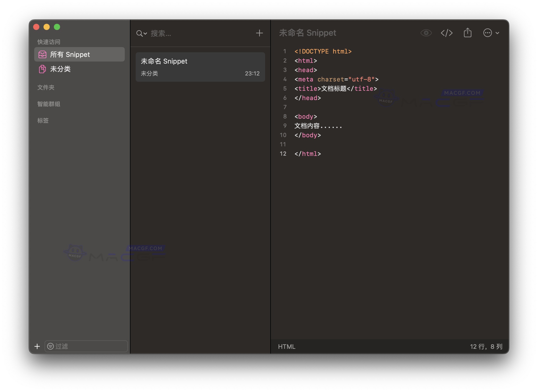This screenshot has width=538, height=392.
Task: Select the 未命名 Snippet list entry
Action: (x=200, y=67)
